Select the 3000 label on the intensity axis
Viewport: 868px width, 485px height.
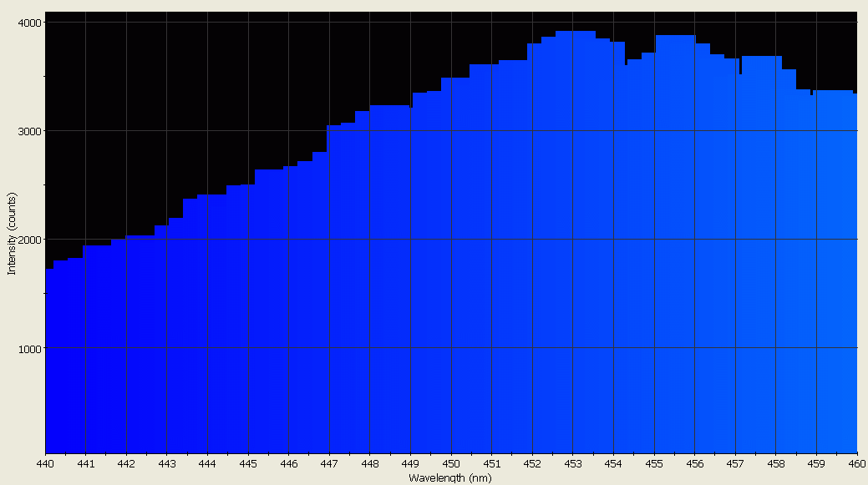point(29,131)
